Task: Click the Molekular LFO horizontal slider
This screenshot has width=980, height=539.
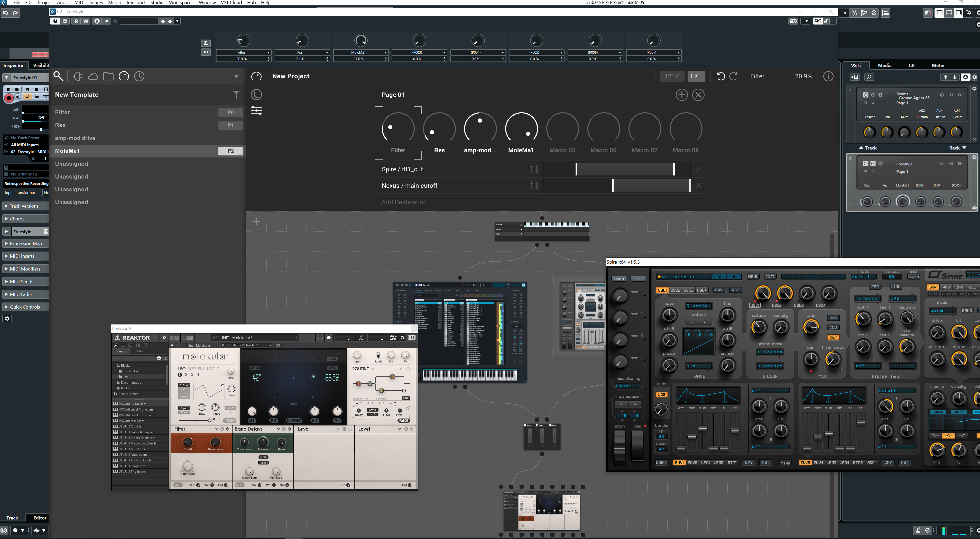Action: point(195,420)
